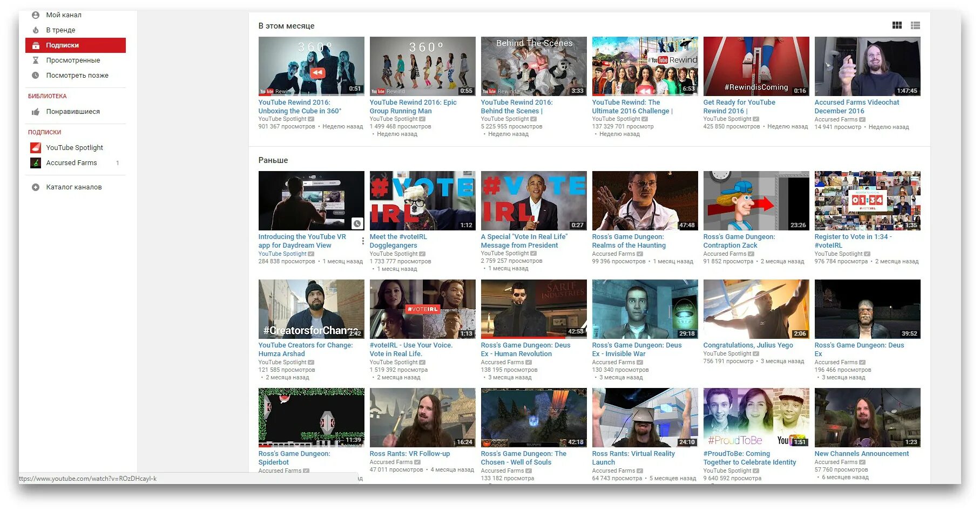The width and height of the screenshot is (980, 511).
Task: Play Contraption Zack 23:26 thumbnail
Action: [756, 201]
